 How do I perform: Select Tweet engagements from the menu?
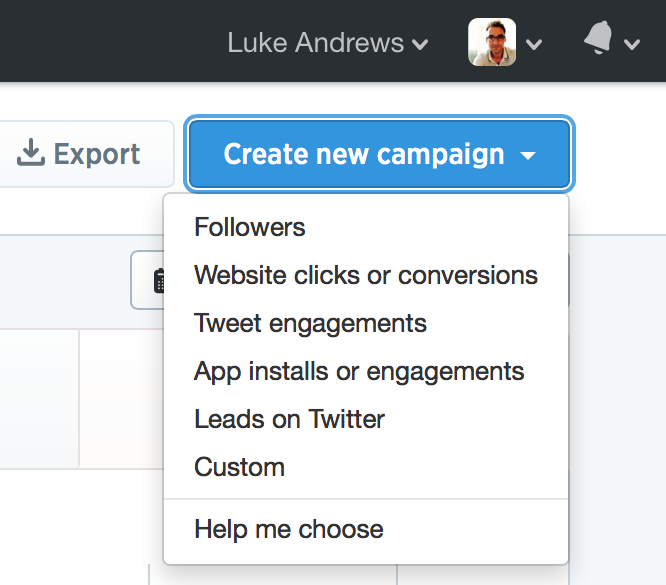pyautogui.click(x=310, y=323)
